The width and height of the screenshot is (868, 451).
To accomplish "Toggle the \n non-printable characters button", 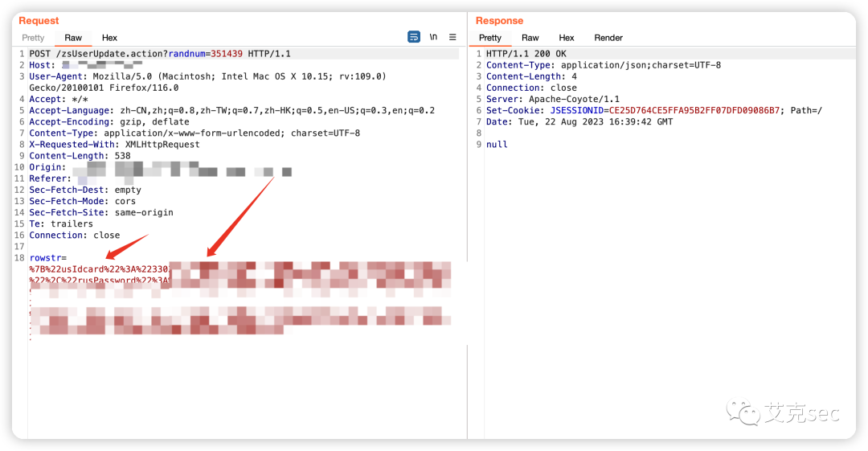I will point(434,37).
